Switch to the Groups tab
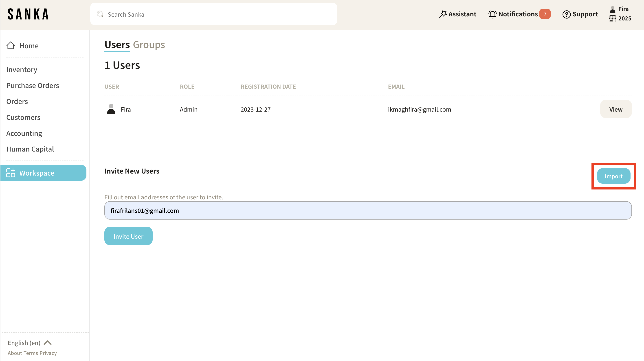 (149, 45)
